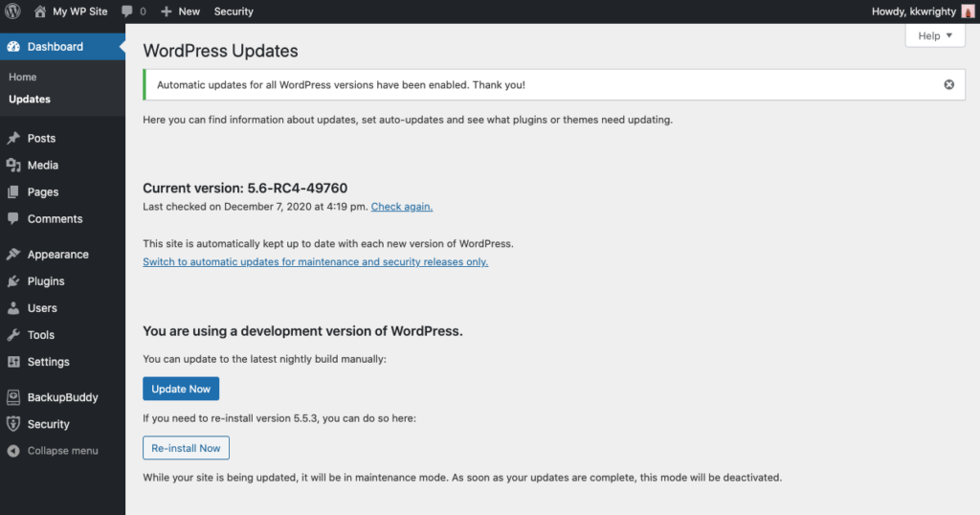Viewport: 980px width, 515px height.
Task: Open the Security sidebar menu label
Action: point(48,424)
